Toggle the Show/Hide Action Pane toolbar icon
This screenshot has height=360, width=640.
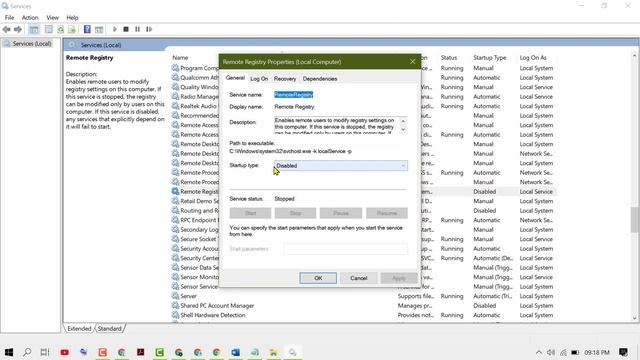point(99,29)
